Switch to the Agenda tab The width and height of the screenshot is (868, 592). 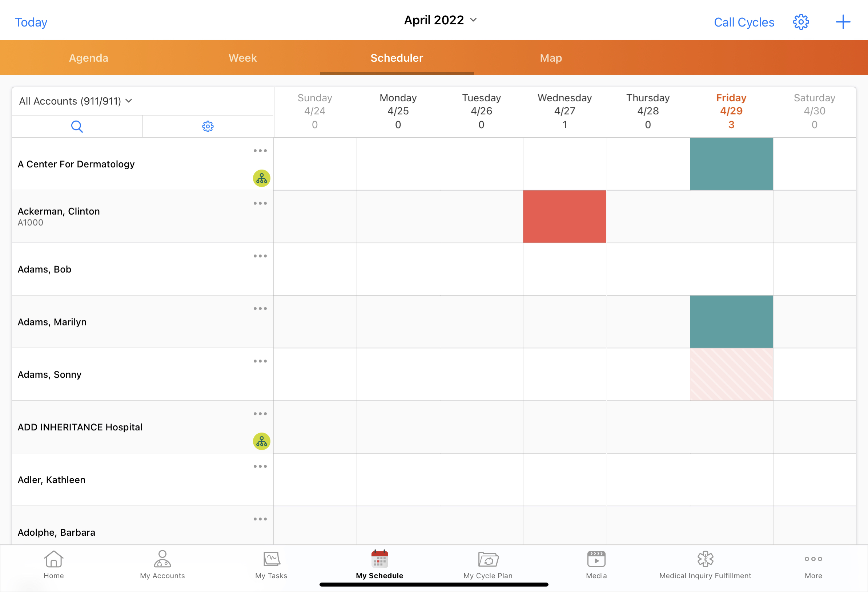point(89,58)
